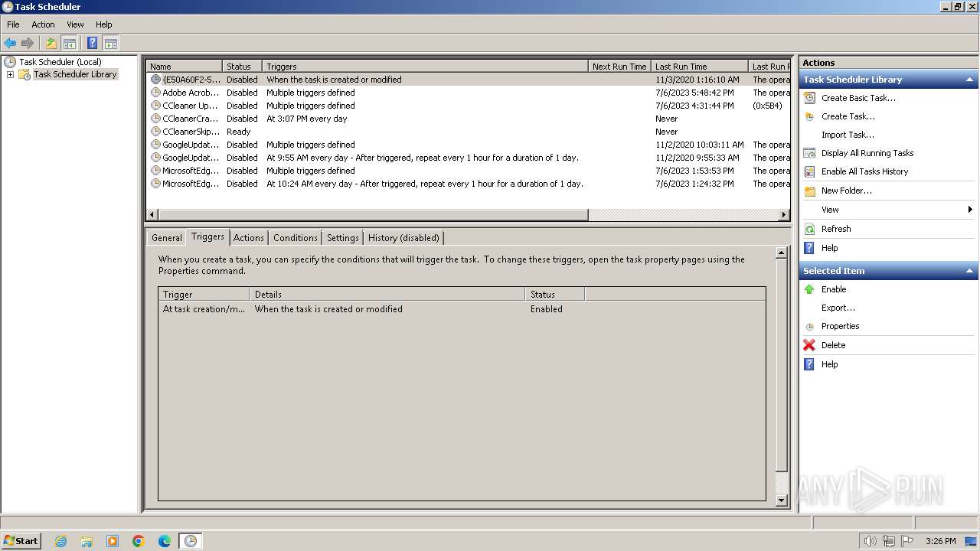Click the task list scroll-right arrow

click(785, 215)
